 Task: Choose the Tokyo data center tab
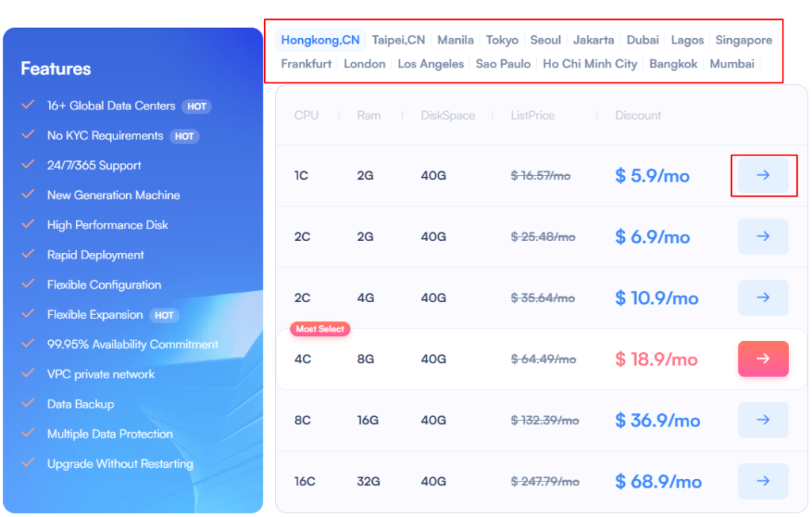pos(502,40)
